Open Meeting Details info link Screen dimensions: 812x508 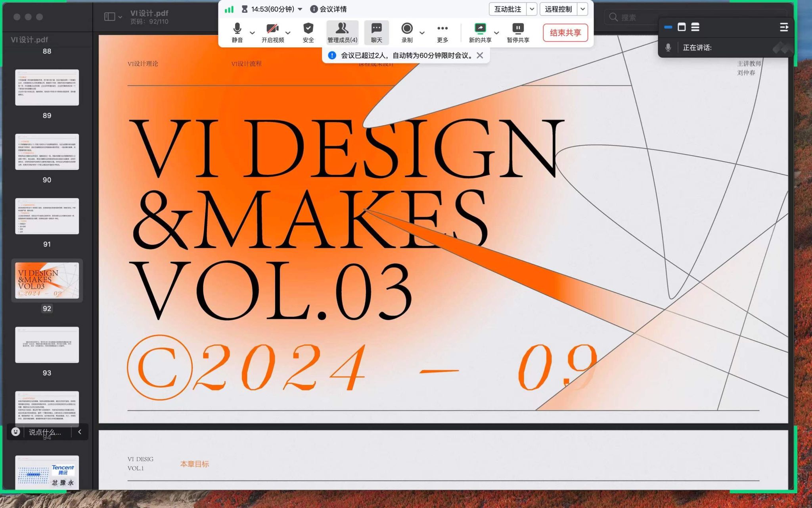click(x=328, y=9)
